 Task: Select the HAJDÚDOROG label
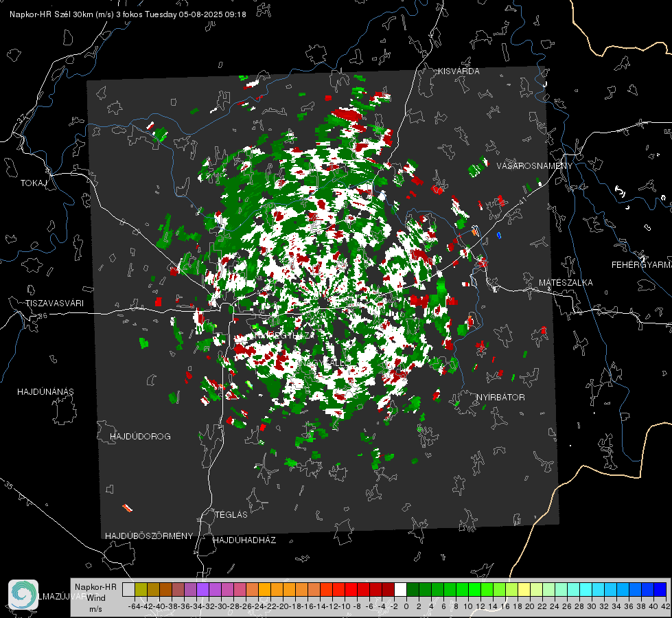[x=140, y=436]
